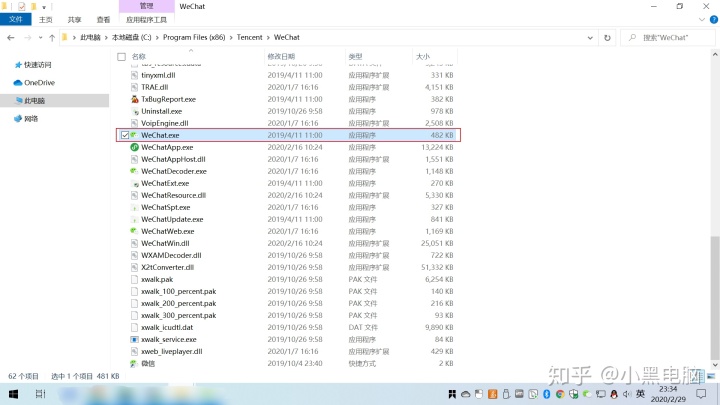Viewport: 720px width, 405px height.
Task: Expand chevron after 本地磁盘 (C:) breadcrumb
Action: tap(157, 38)
